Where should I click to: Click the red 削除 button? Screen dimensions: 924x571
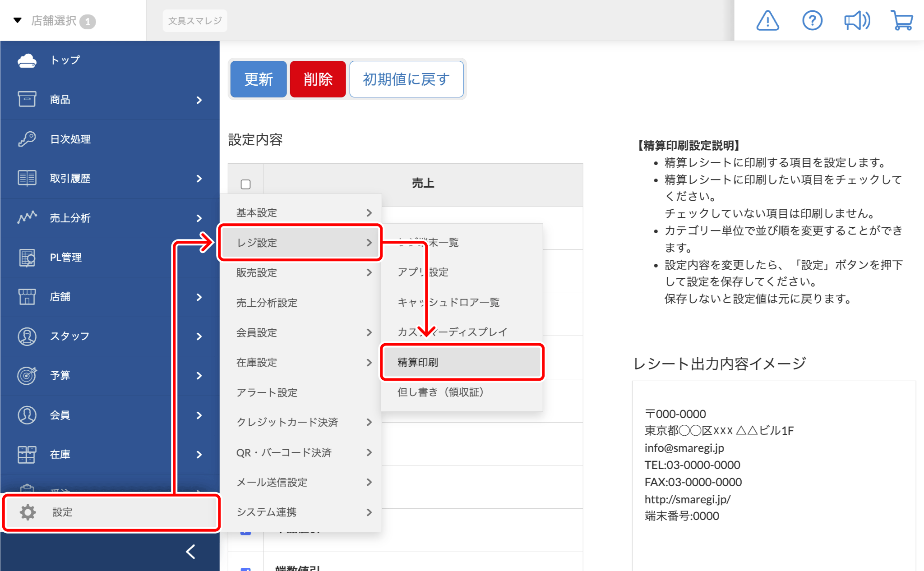pos(318,79)
